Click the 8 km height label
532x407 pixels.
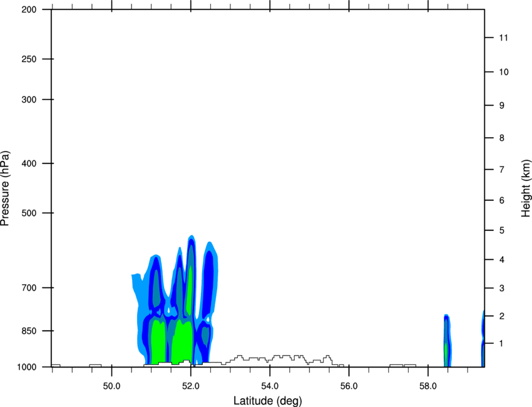[x=501, y=138]
